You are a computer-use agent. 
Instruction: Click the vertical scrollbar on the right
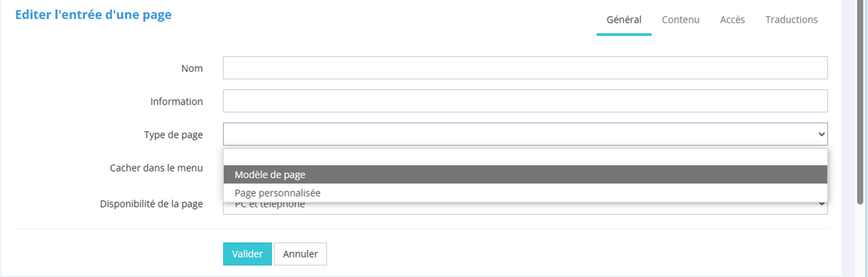click(860, 102)
